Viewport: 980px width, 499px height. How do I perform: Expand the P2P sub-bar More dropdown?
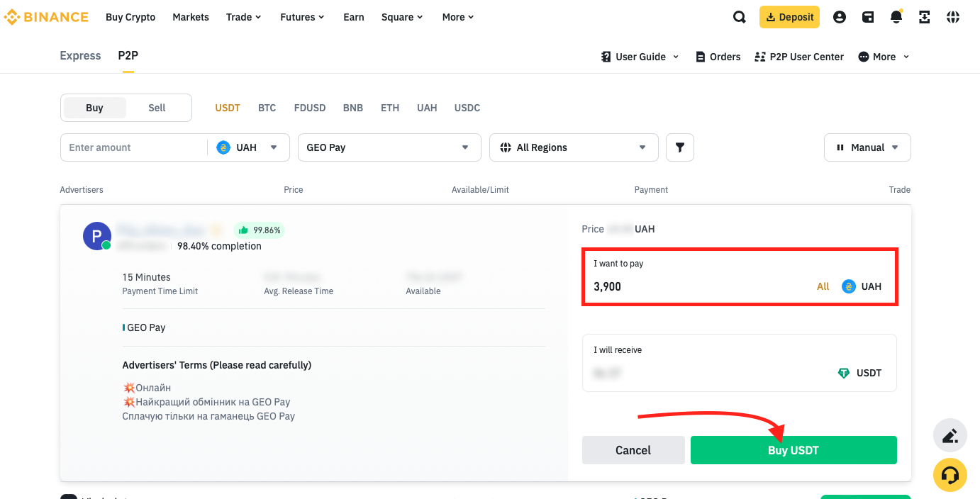pos(884,57)
